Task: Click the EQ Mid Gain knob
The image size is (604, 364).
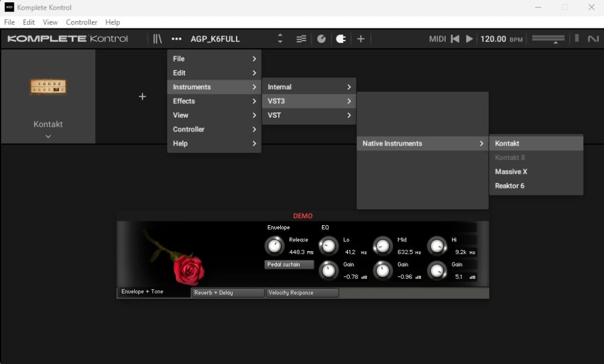Action: (x=382, y=270)
